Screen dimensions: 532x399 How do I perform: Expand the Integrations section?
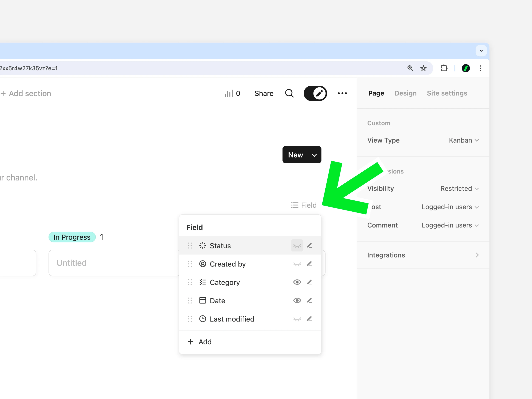pos(477,255)
